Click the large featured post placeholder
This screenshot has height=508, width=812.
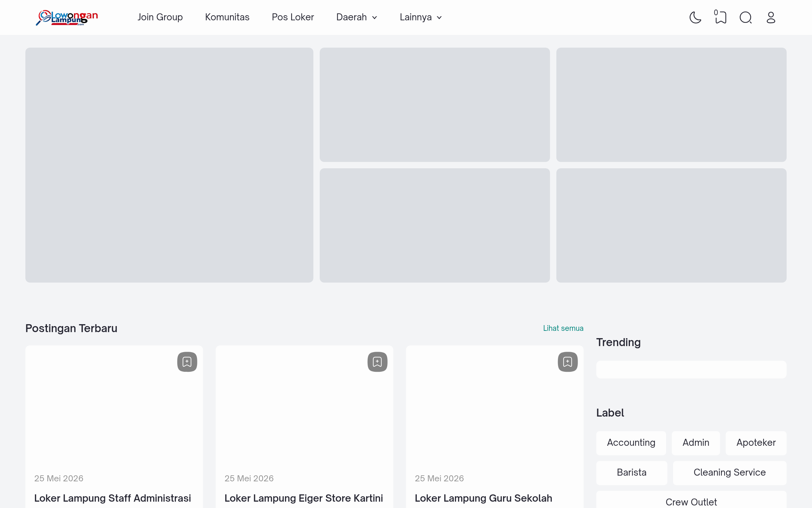point(169,165)
